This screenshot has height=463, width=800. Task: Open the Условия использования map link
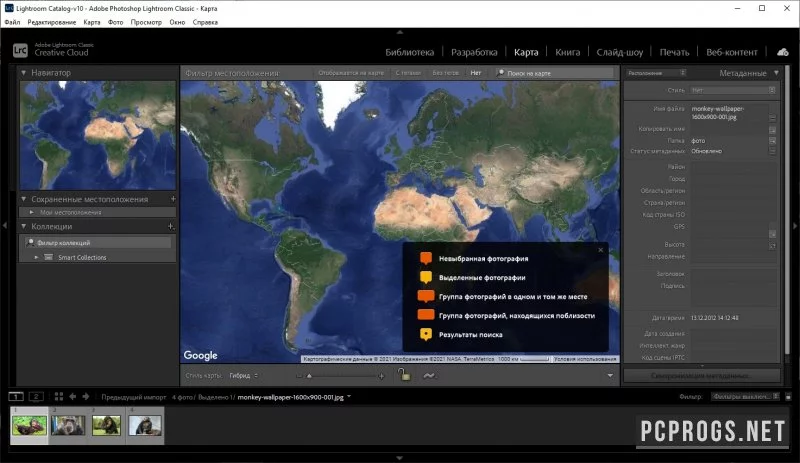pos(585,359)
